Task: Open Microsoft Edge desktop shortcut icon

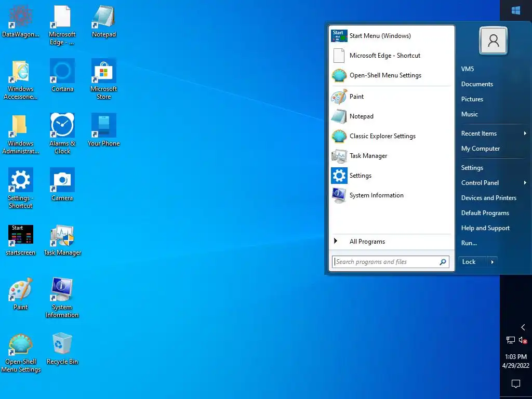Action: tap(62, 25)
